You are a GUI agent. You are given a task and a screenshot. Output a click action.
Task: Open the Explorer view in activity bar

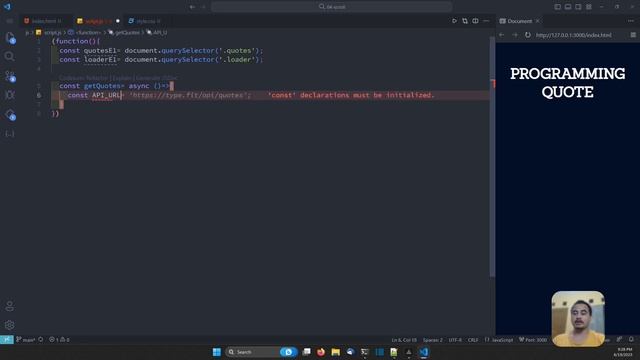(10, 38)
